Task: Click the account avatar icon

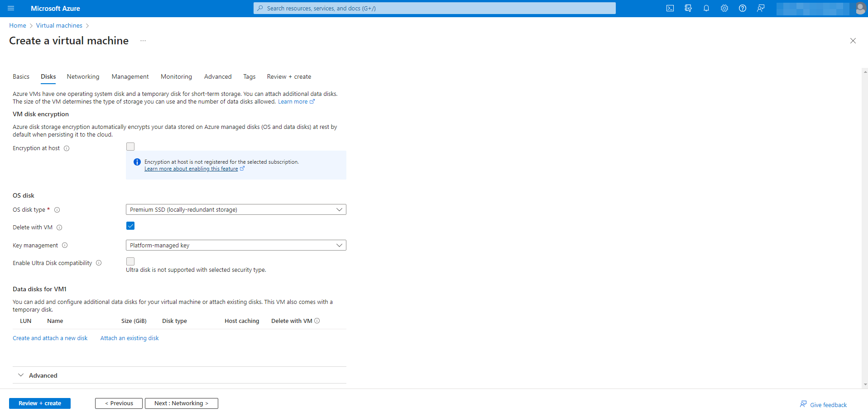Action: pos(860,8)
